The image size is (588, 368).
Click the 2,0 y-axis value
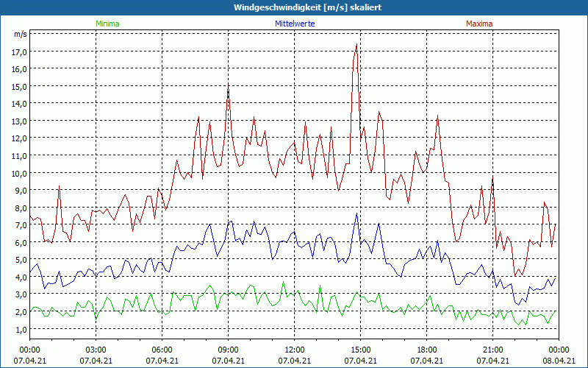[21, 312]
